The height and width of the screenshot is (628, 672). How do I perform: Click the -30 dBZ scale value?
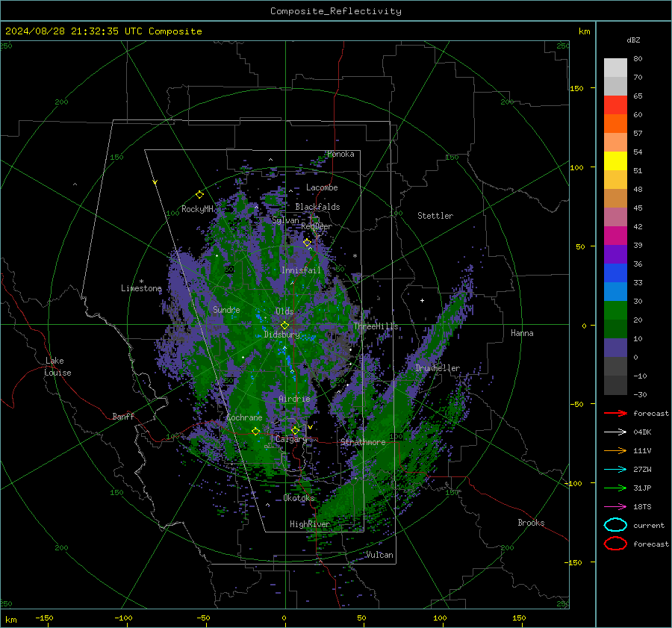point(640,394)
